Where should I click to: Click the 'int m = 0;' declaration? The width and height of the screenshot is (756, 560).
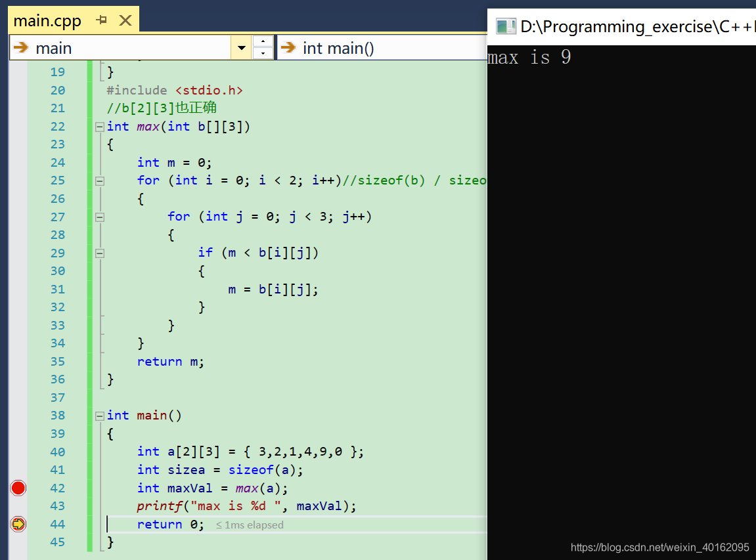coord(174,163)
